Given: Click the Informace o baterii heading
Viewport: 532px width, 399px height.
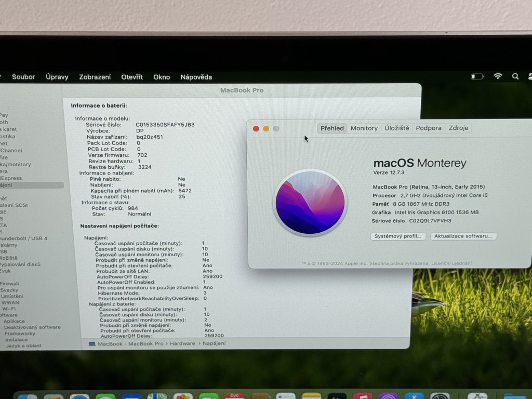Looking at the screenshot, I should click(x=99, y=105).
